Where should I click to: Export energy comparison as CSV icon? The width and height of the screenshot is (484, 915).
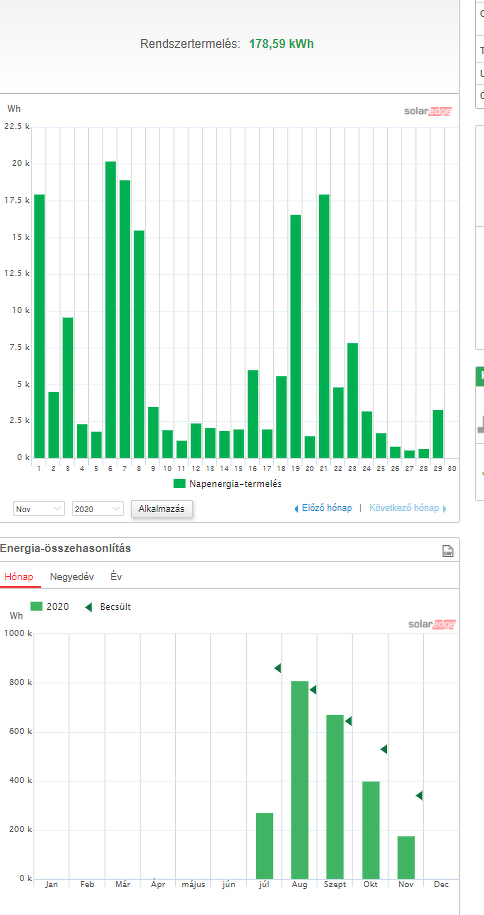[x=448, y=551]
